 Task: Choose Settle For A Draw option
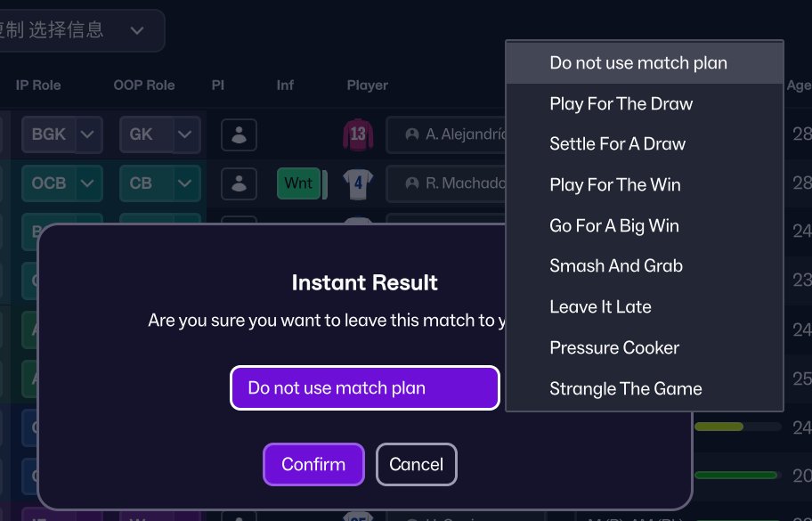(x=617, y=143)
